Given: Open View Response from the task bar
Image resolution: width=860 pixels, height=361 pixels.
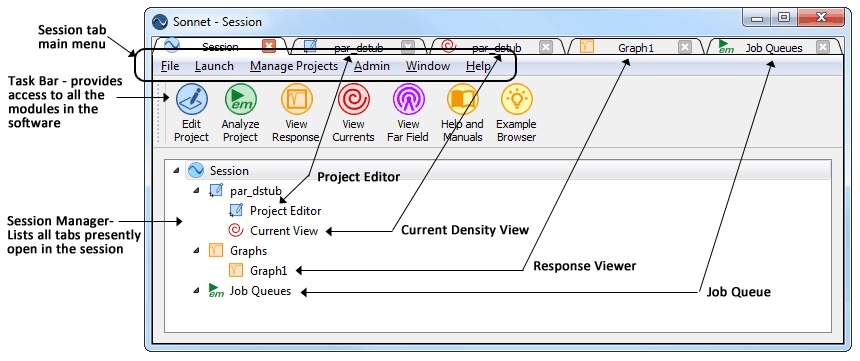Looking at the screenshot, I should (x=296, y=99).
